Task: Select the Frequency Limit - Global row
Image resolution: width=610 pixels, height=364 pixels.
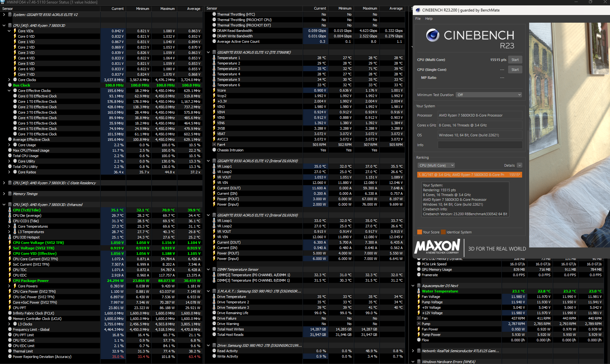Action: (101, 330)
